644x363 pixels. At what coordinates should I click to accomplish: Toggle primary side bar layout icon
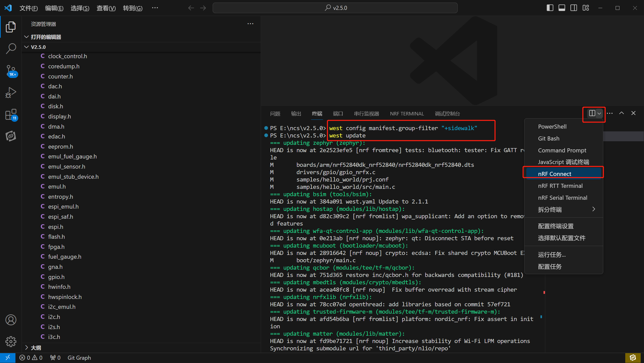550,8
